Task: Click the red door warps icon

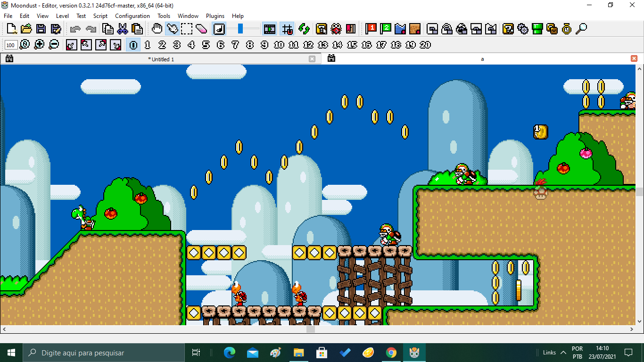Action: (351, 29)
